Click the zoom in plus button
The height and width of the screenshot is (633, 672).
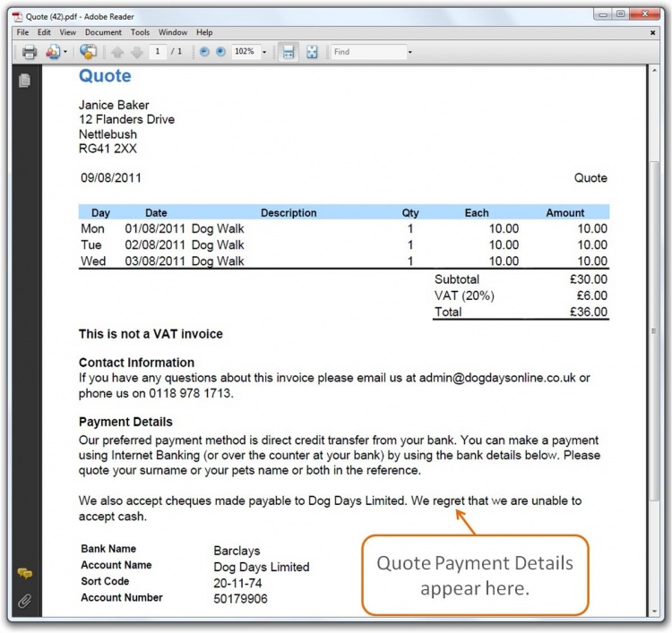coord(220,52)
